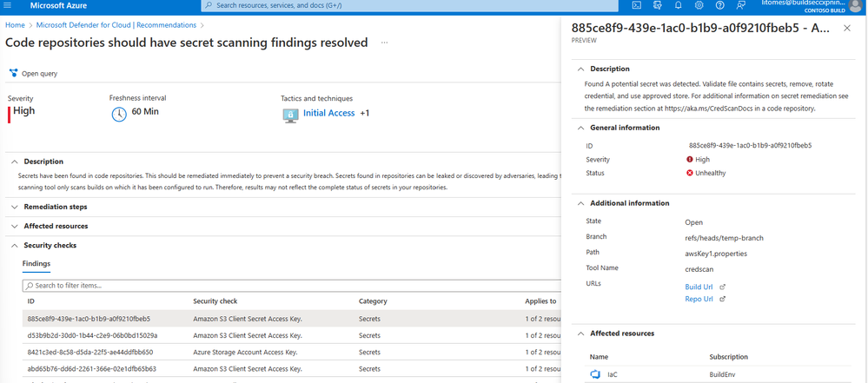
Task: Click the IaC Azure DevOps resource icon
Action: pyautogui.click(x=596, y=374)
